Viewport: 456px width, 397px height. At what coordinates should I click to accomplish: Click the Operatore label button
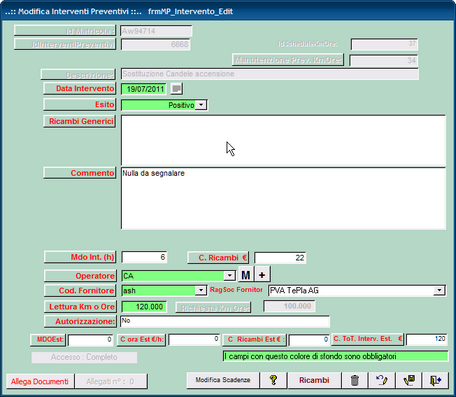coord(80,276)
